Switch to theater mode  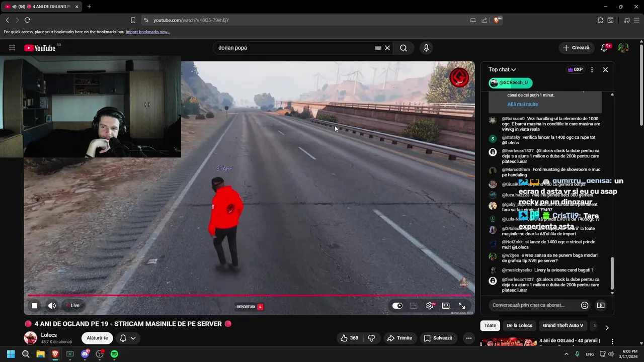(x=446, y=305)
